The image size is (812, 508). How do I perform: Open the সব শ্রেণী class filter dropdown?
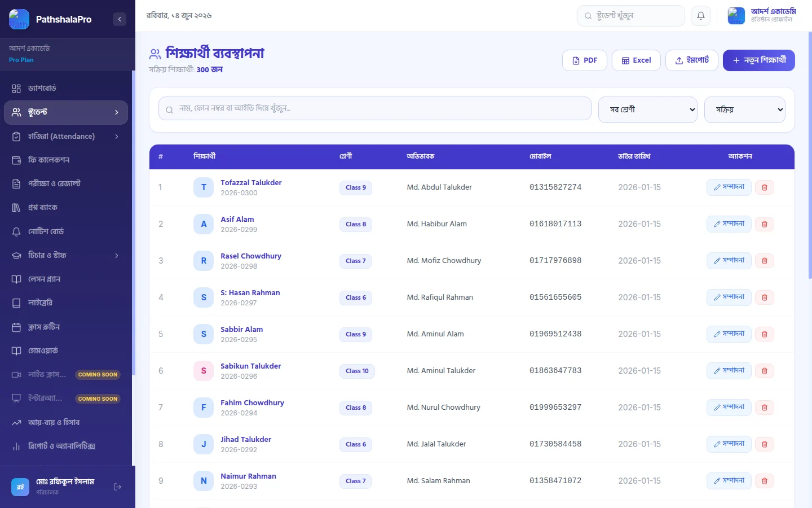click(x=648, y=110)
